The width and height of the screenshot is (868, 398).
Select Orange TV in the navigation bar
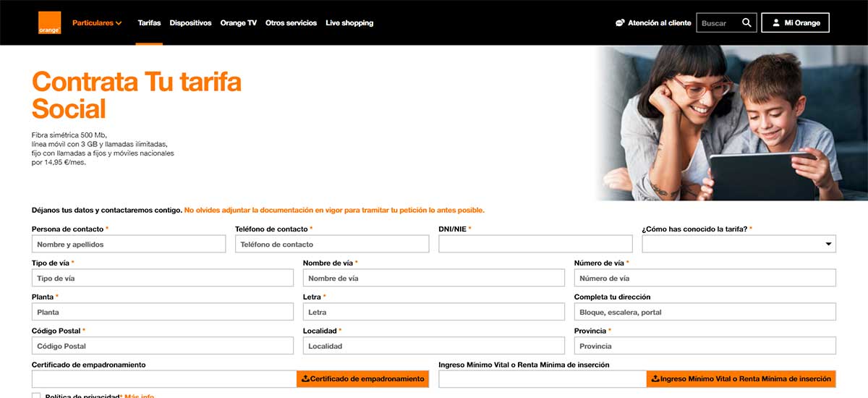tap(238, 23)
